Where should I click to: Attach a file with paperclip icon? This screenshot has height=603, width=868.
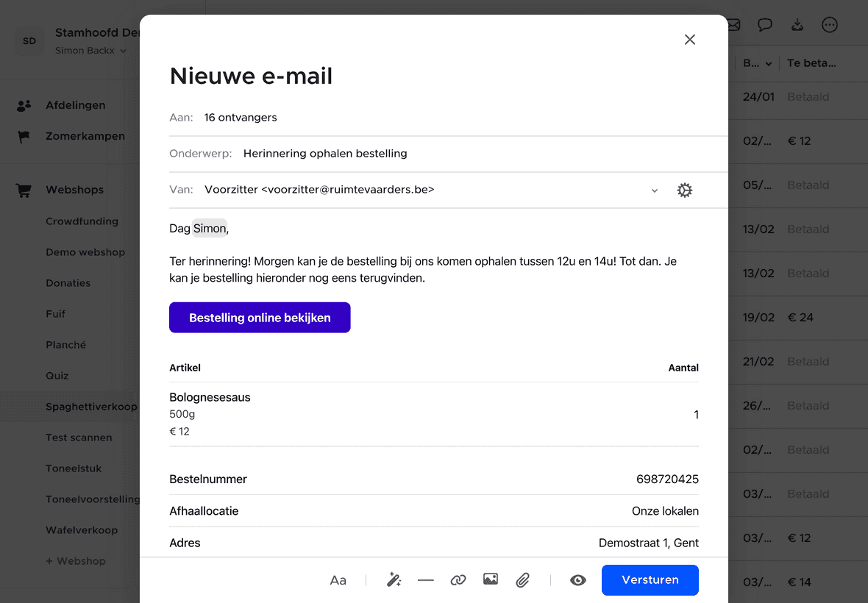click(x=523, y=580)
